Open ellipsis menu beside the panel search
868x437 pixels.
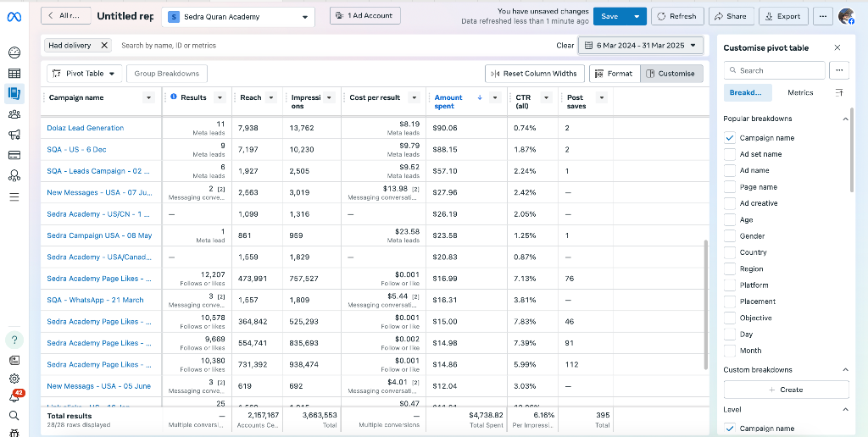[840, 70]
